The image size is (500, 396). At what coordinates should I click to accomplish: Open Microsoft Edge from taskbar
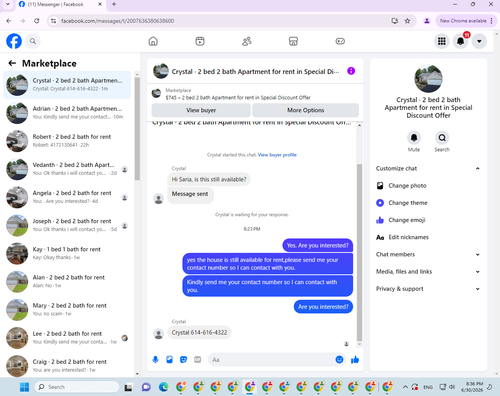tap(163, 387)
